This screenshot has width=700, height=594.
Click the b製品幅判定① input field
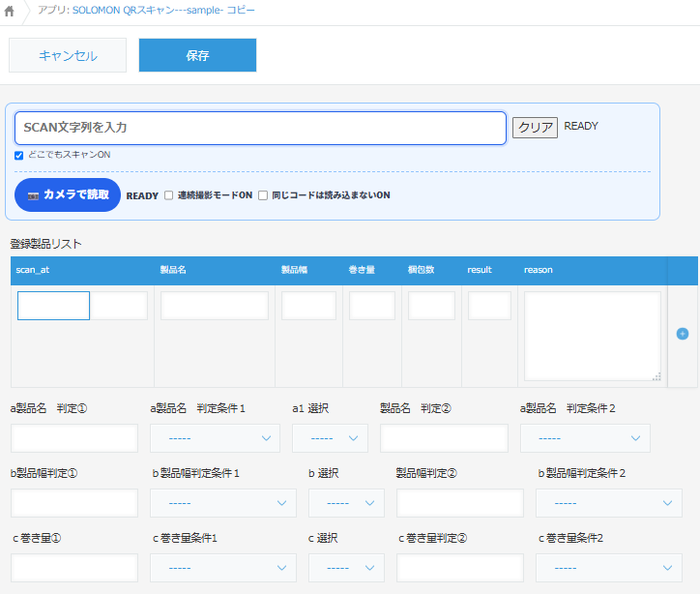click(74, 503)
